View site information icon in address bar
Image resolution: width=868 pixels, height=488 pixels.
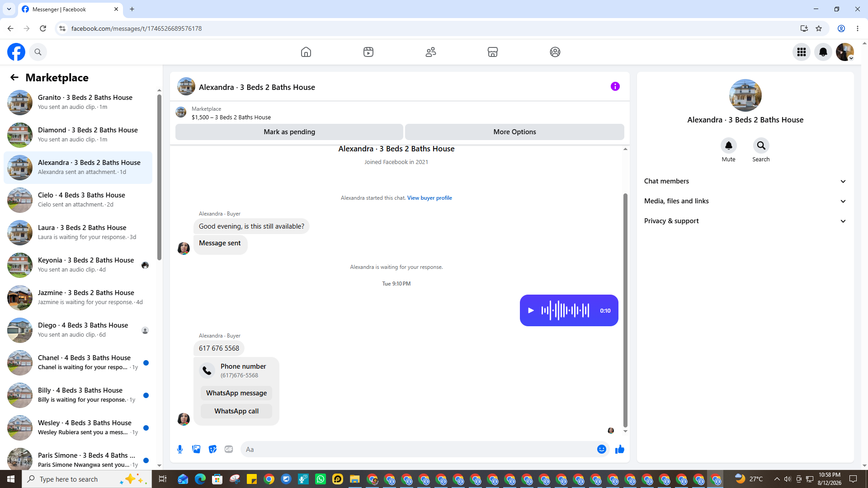(62, 28)
